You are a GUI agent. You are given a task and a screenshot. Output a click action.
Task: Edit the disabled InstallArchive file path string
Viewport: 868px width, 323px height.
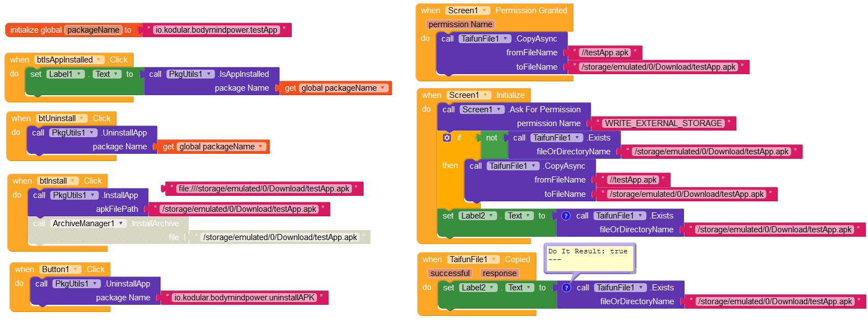[280, 237]
